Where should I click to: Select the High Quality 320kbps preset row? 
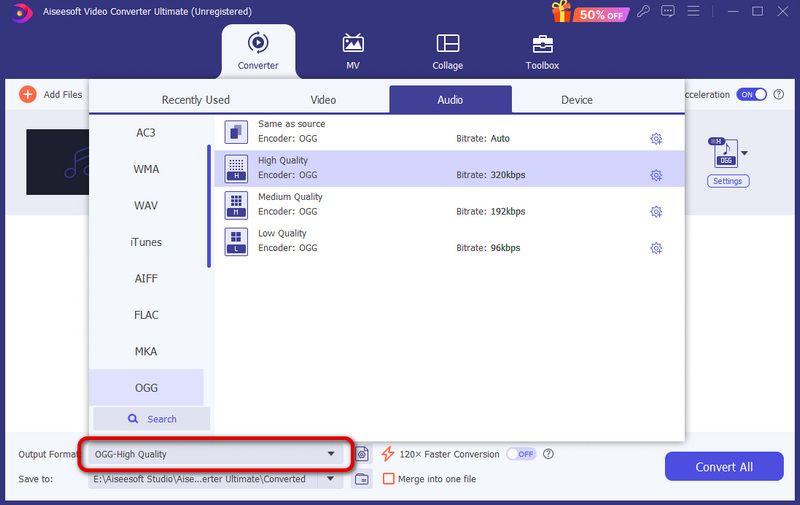pos(449,169)
